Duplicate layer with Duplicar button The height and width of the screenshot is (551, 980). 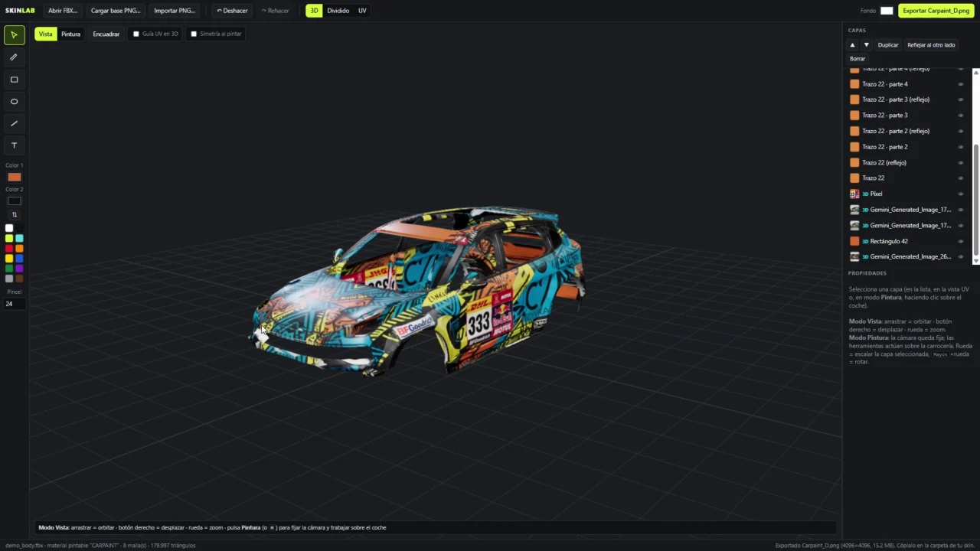click(888, 45)
